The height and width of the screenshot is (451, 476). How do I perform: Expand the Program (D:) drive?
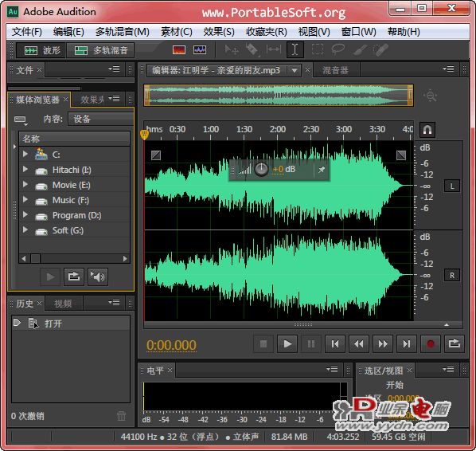tap(25, 214)
